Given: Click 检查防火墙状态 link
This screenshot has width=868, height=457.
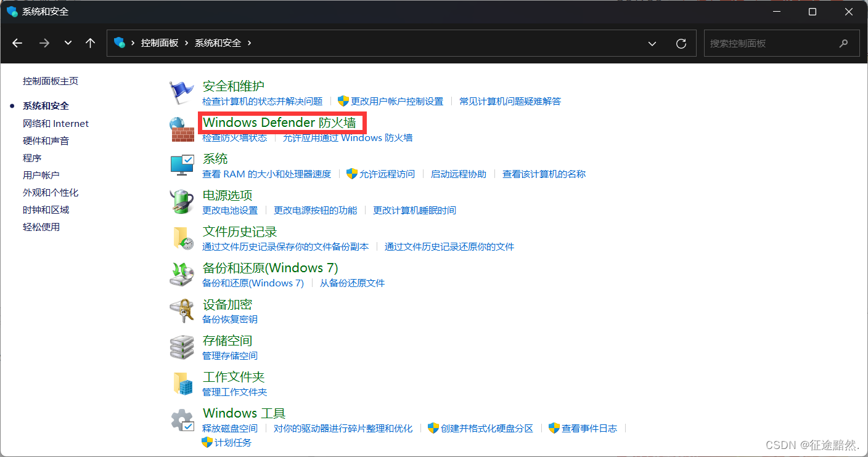Looking at the screenshot, I should tap(235, 138).
